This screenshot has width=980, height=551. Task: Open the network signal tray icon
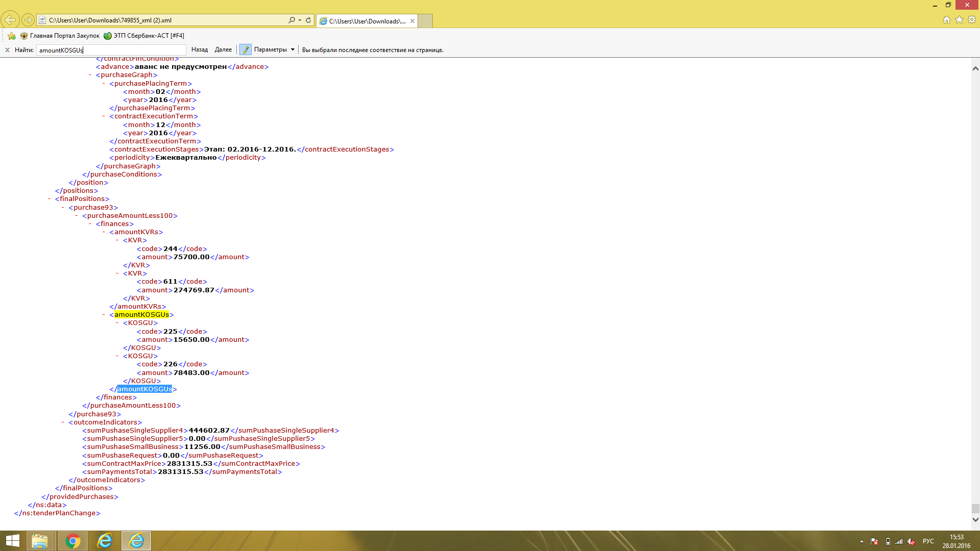pos(899,541)
